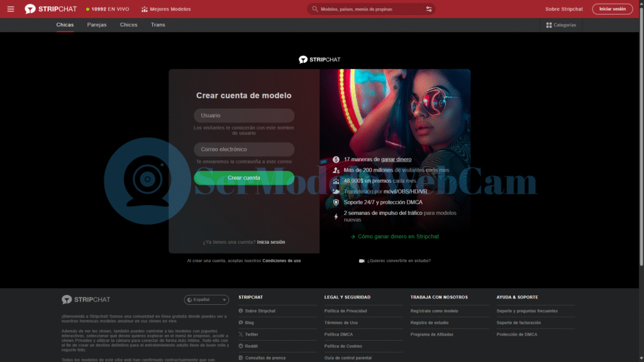644x362 pixels.
Task: Open Sobre Stripchat in header
Action: click(564, 9)
